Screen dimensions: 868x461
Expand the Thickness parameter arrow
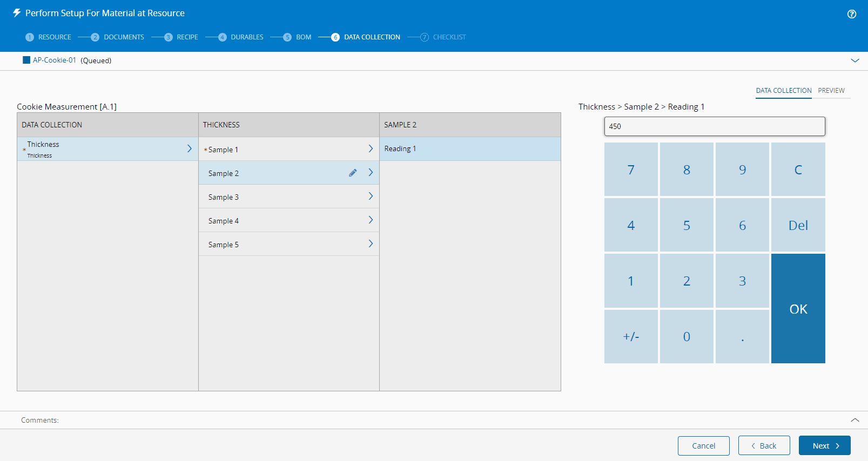pos(189,148)
